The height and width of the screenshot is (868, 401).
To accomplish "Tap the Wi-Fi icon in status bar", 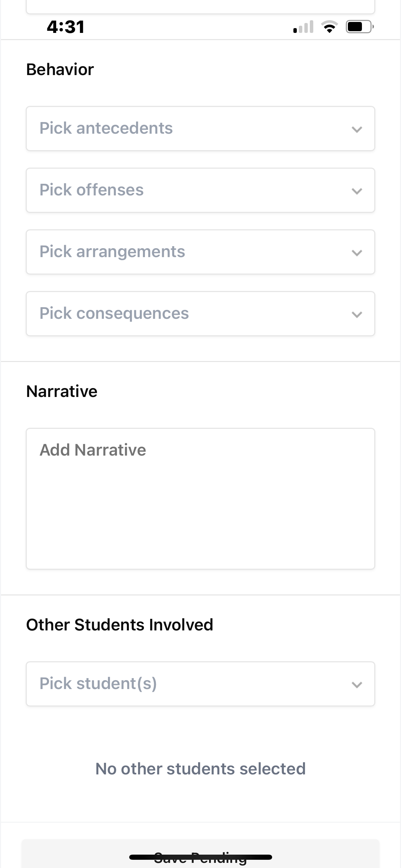I will click(x=329, y=27).
